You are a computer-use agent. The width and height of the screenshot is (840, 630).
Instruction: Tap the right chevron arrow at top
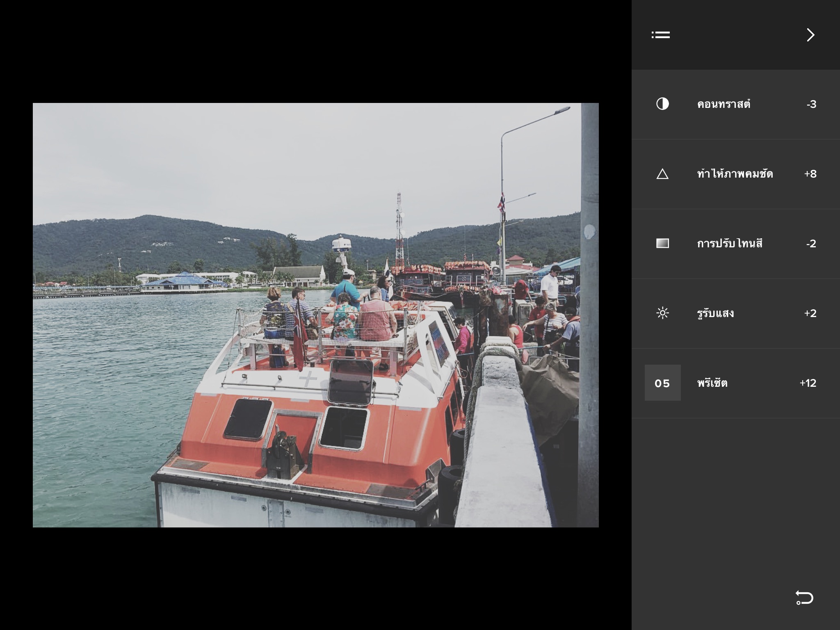coord(810,35)
